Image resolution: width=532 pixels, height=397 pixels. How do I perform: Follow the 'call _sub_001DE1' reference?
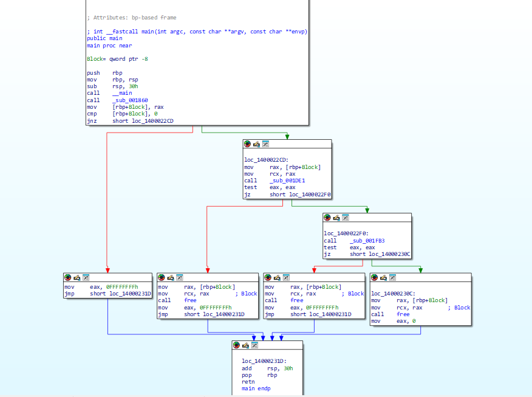(x=287, y=181)
